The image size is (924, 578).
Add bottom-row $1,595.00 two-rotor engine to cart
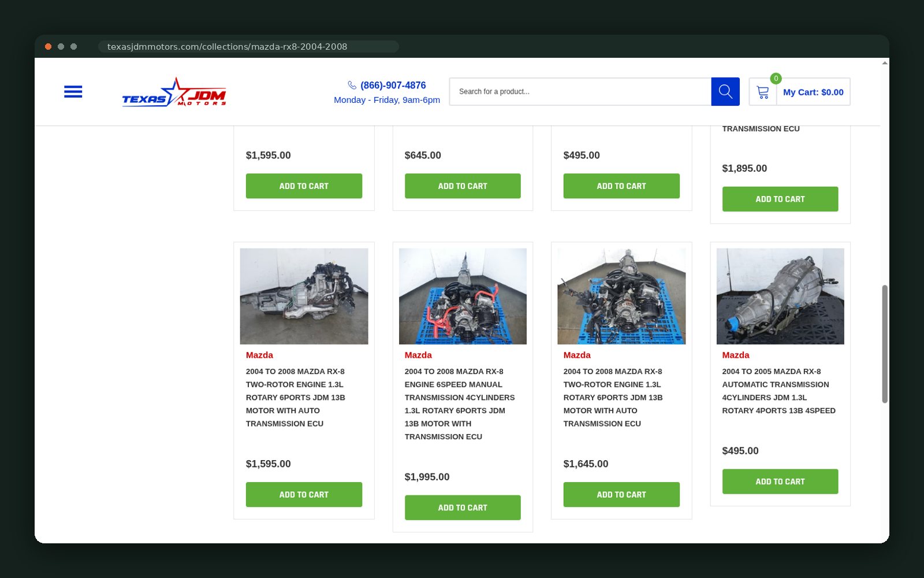coord(304,494)
